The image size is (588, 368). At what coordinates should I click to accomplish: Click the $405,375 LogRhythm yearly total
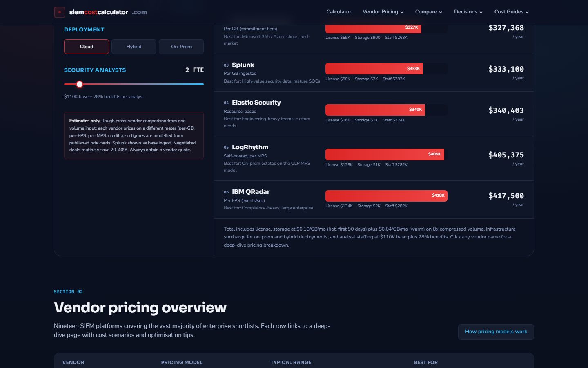[506, 155]
